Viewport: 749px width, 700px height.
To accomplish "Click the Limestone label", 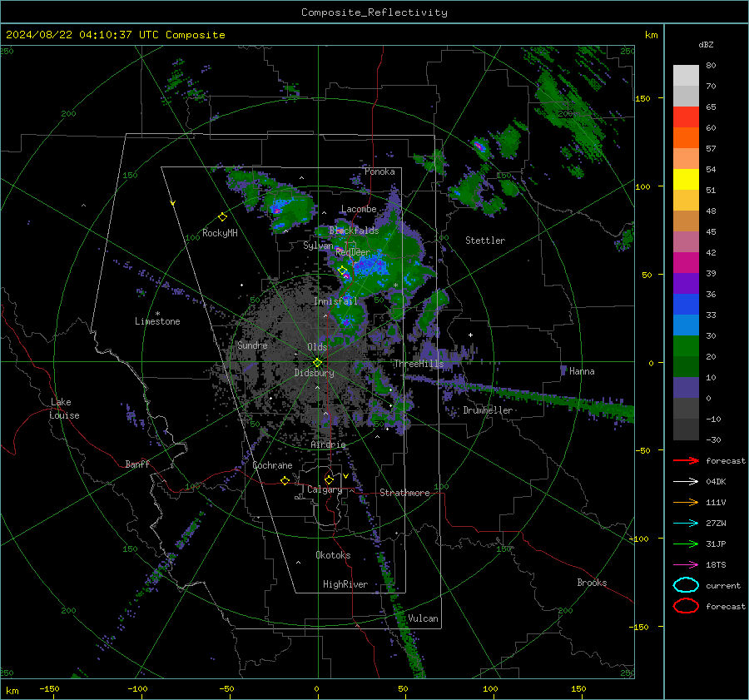I will 157,321.
